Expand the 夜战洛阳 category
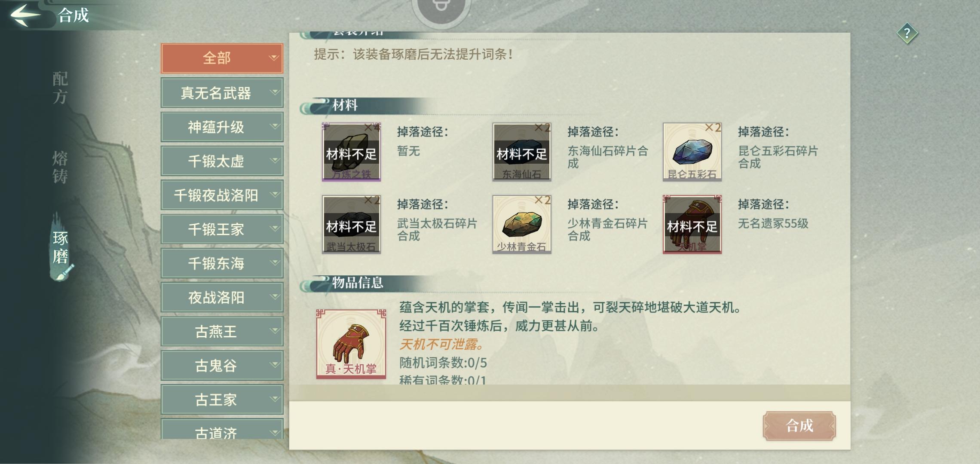This screenshot has height=464, width=980. pos(222,297)
